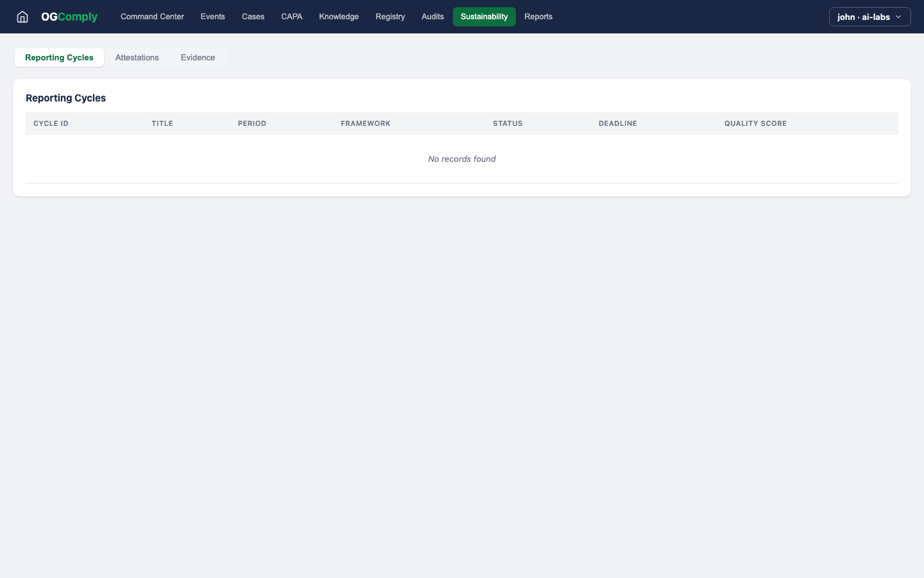This screenshot has height=578, width=924.
Task: Click the home icon in the navbar
Action: click(22, 17)
